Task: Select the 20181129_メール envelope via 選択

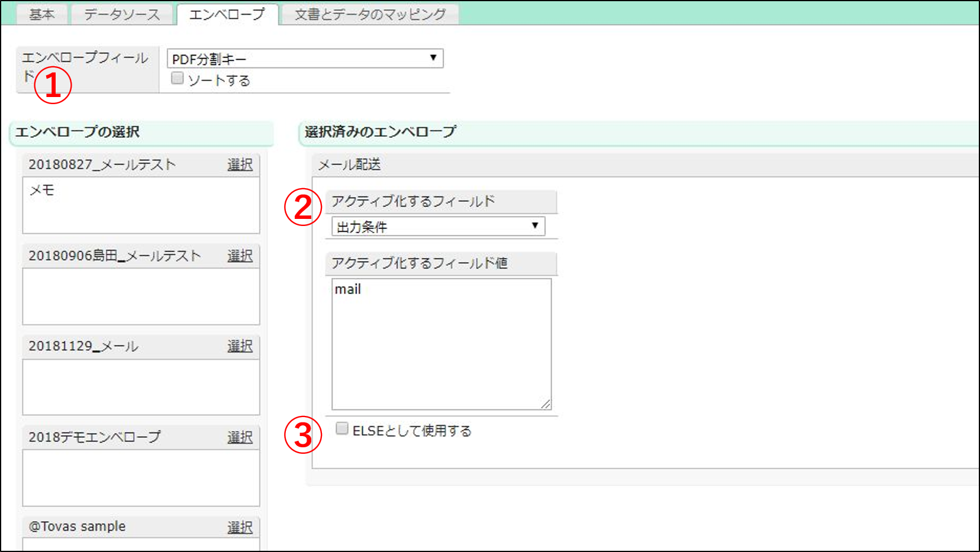Action: 240,346
